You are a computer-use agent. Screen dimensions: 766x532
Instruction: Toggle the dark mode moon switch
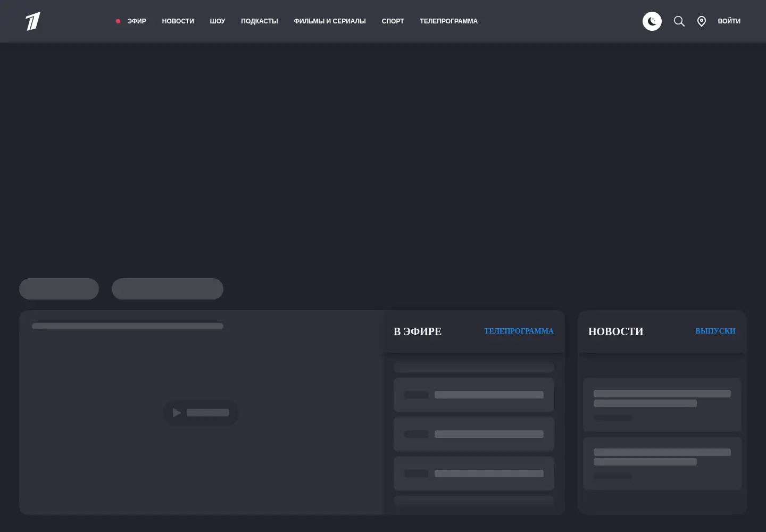coord(652,21)
